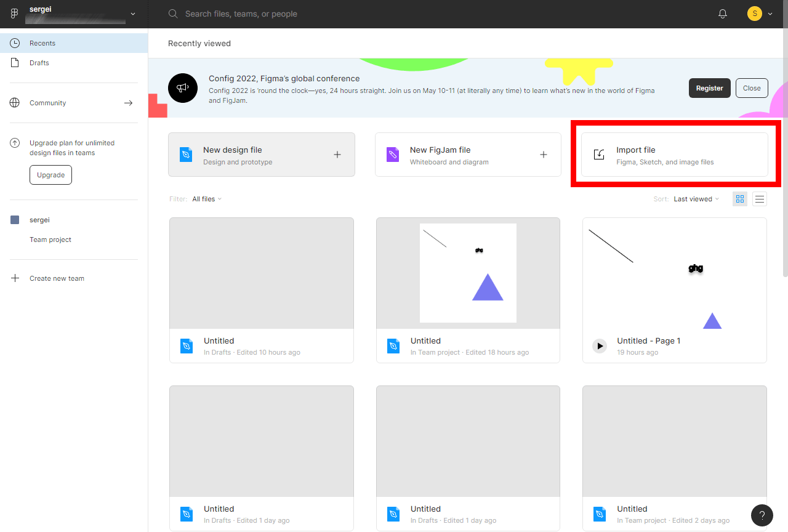This screenshot has height=532, width=788.
Task: Click 'Untitled - Page 1' title
Action: pos(648,341)
